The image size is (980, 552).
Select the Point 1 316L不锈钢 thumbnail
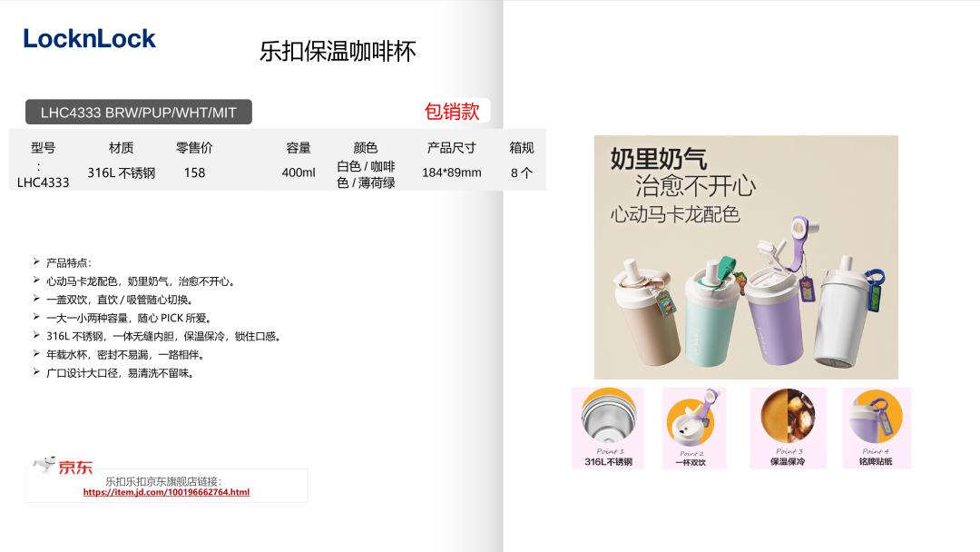click(607, 428)
